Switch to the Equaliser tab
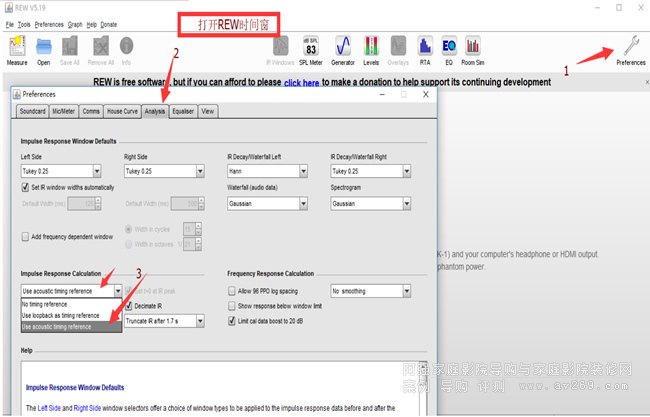 point(182,111)
